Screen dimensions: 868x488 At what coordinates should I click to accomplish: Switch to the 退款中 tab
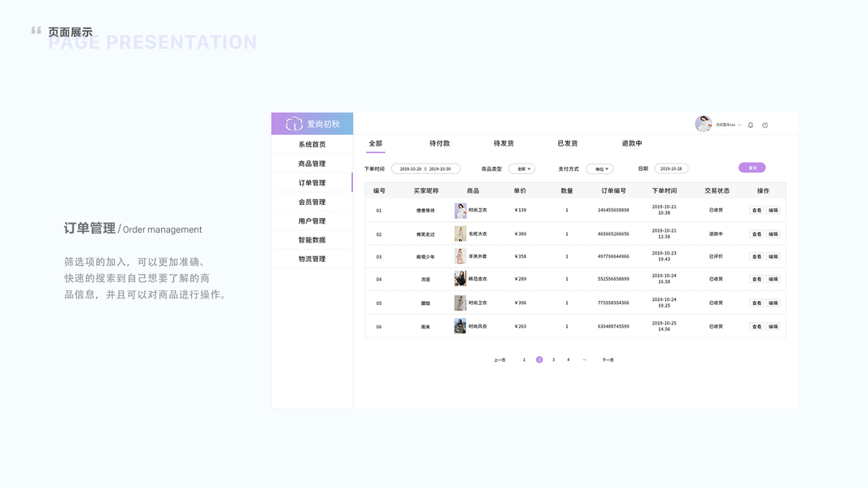631,143
